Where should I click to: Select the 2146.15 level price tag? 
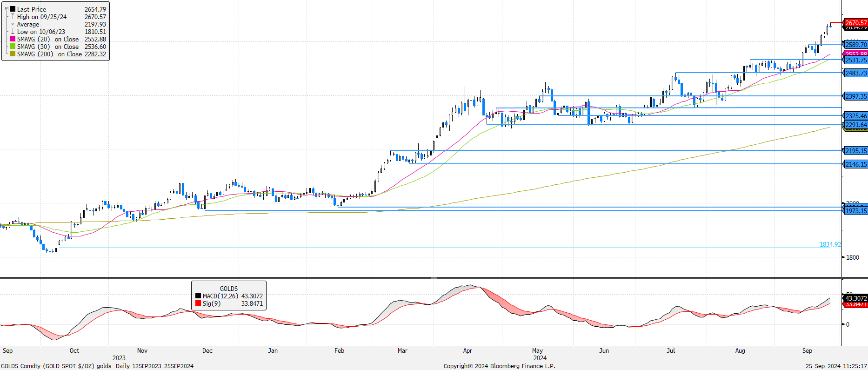click(x=855, y=164)
